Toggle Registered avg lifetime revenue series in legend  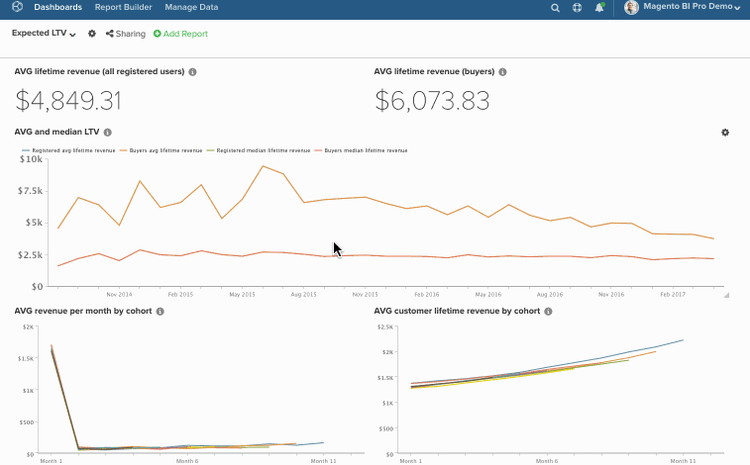coord(70,150)
